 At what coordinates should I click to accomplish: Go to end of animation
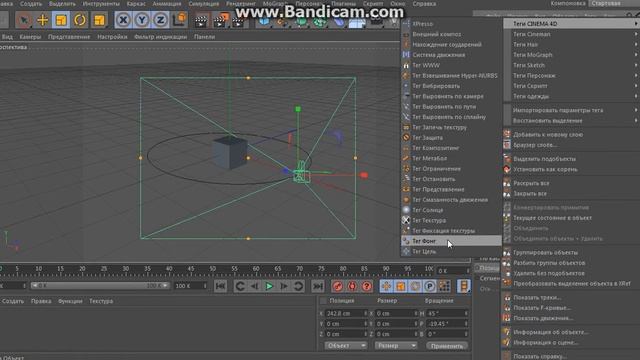[x=318, y=286]
